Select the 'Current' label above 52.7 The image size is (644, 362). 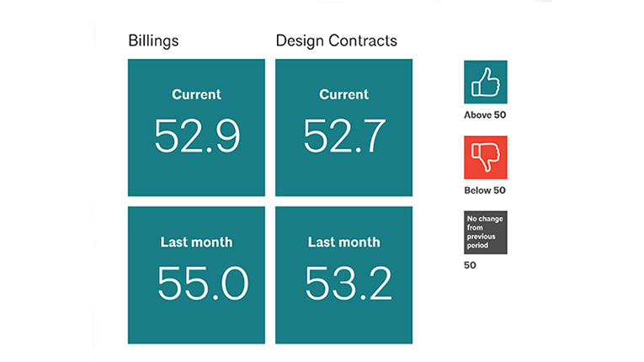click(343, 94)
